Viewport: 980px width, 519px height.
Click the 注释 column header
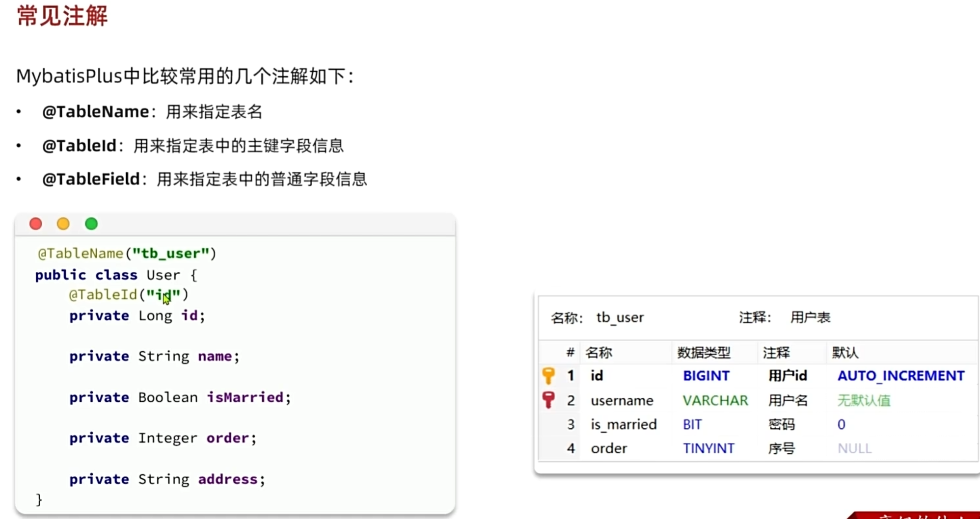click(776, 353)
